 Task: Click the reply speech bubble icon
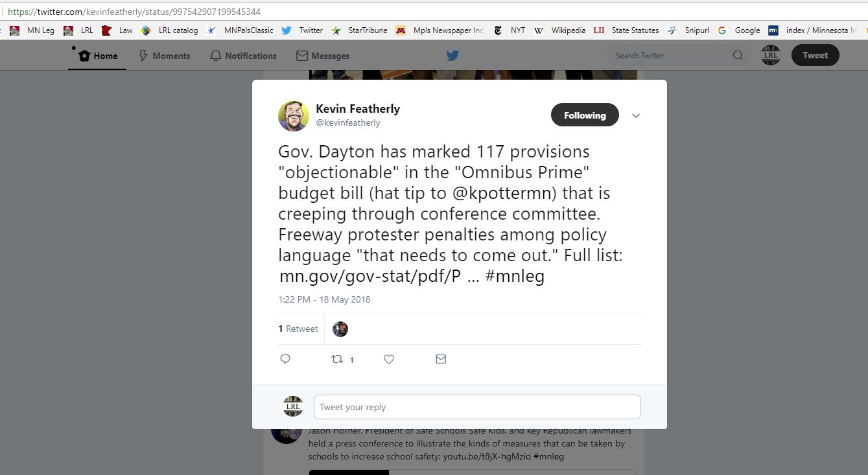pyautogui.click(x=285, y=359)
